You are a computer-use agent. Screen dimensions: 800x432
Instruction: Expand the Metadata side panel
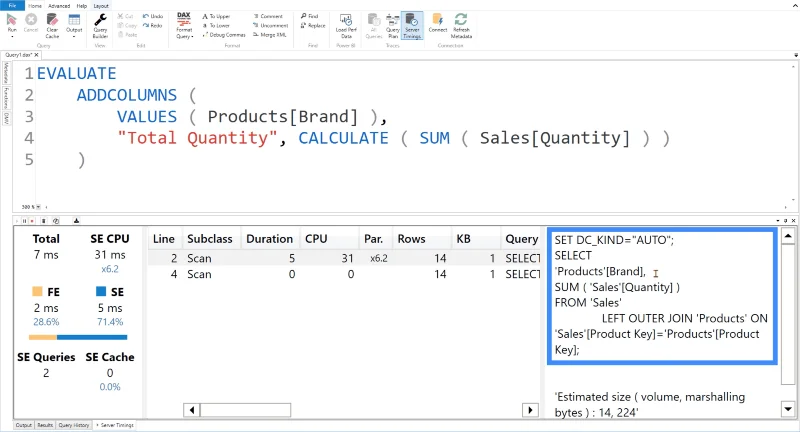pyautogui.click(x=6, y=73)
